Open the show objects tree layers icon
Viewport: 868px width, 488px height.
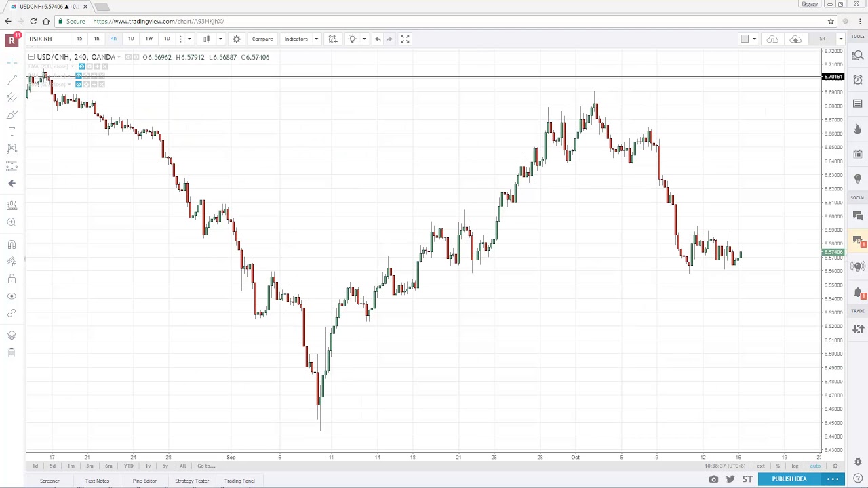(12, 335)
